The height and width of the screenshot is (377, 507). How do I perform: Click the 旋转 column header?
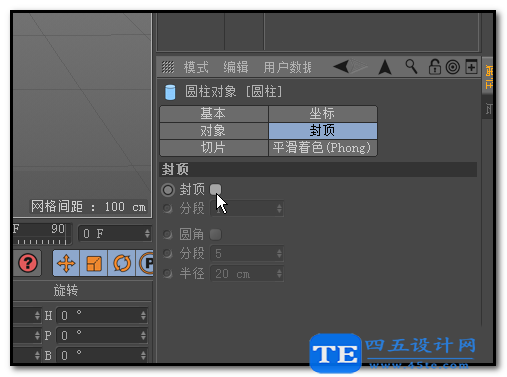[x=66, y=291]
